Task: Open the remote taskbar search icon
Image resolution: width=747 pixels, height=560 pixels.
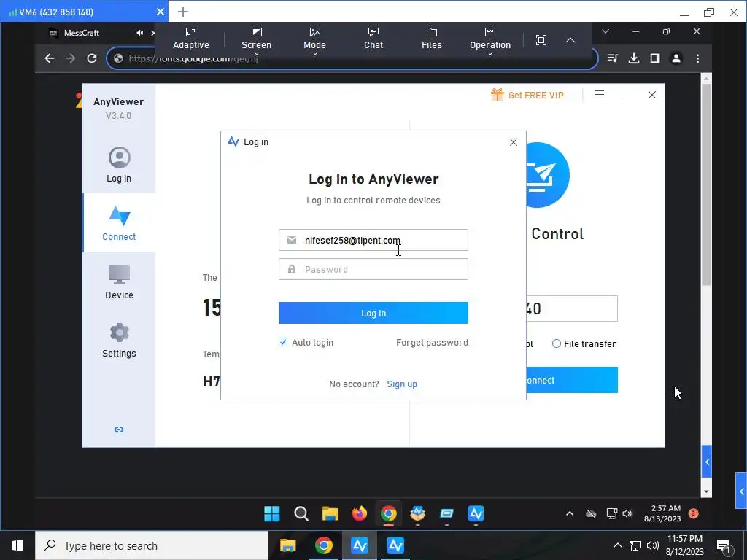Action: [301, 514]
